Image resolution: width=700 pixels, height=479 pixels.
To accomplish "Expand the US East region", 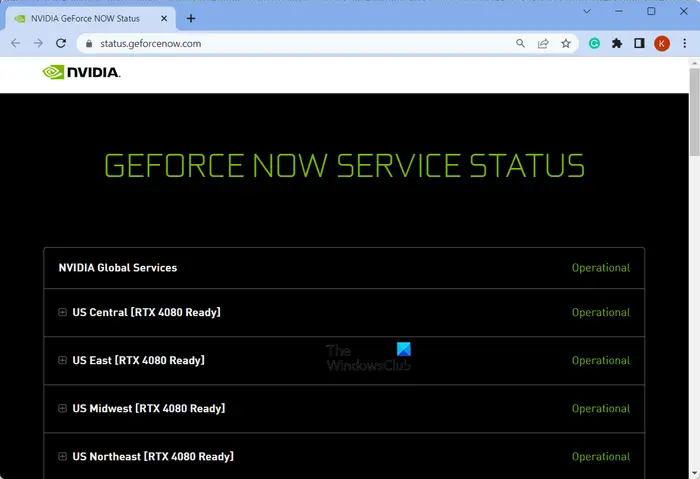I will tap(62, 360).
